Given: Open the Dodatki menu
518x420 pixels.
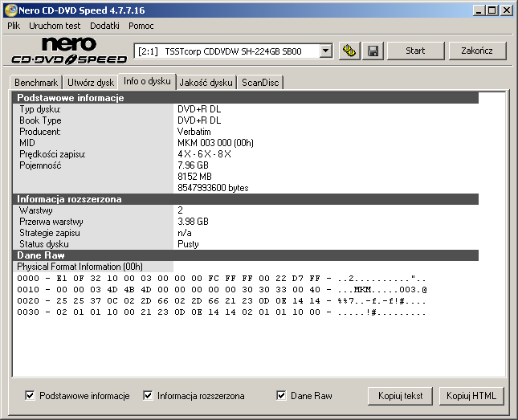Looking at the screenshot, I should tap(104, 26).
